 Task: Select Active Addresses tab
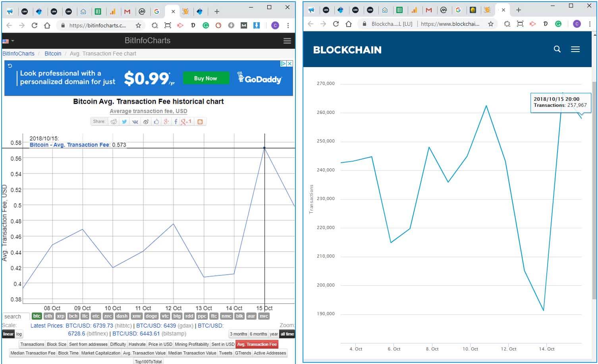click(270, 353)
